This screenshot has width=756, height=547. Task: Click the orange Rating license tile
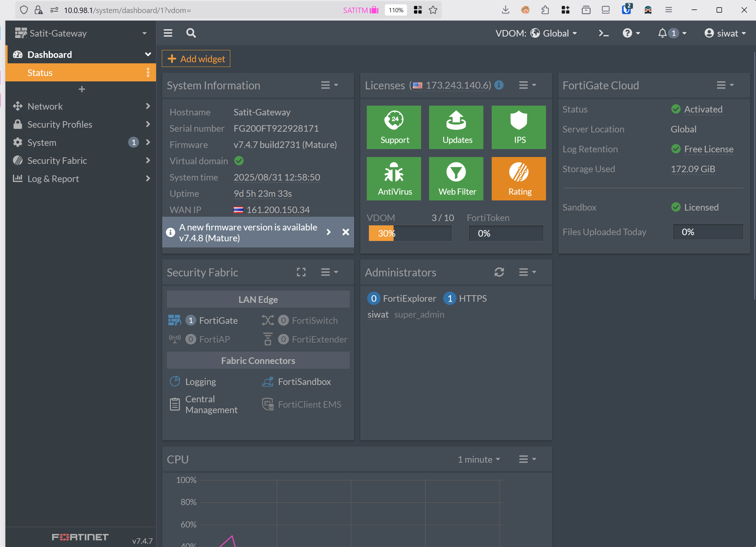point(519,179)
